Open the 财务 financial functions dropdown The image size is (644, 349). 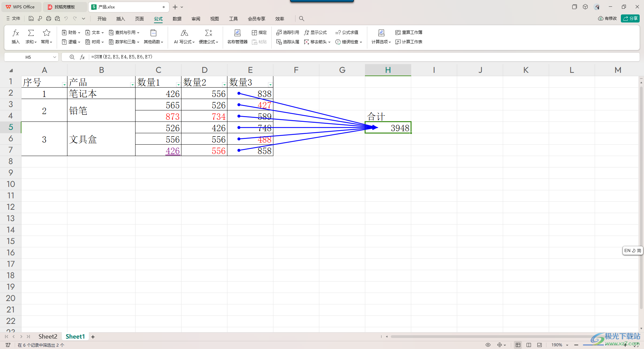point(71,33)
